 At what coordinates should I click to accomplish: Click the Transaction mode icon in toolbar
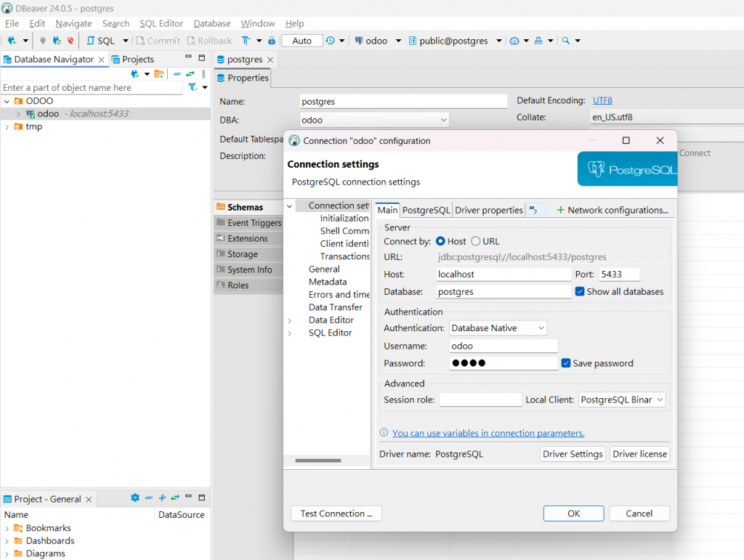[246, 41]
